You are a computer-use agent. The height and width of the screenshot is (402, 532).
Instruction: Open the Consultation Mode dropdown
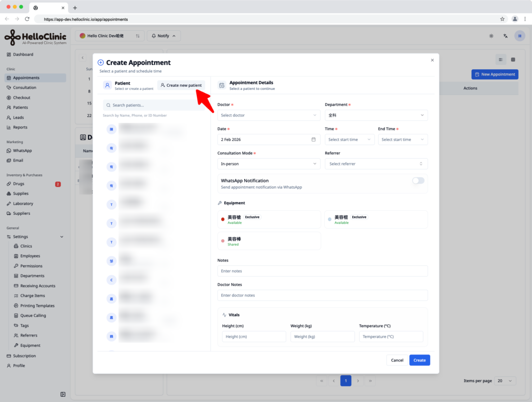[x=269, y=164]
